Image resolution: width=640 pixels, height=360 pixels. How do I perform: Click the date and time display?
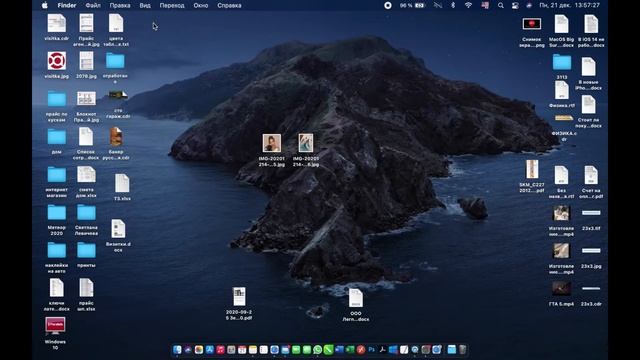click(570, 5)
